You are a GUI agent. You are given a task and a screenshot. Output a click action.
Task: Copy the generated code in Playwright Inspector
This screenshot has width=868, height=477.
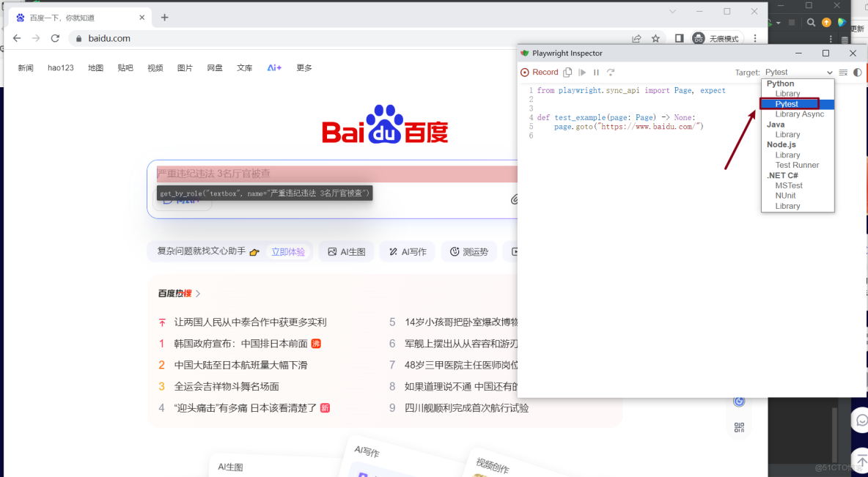point(567,72)
